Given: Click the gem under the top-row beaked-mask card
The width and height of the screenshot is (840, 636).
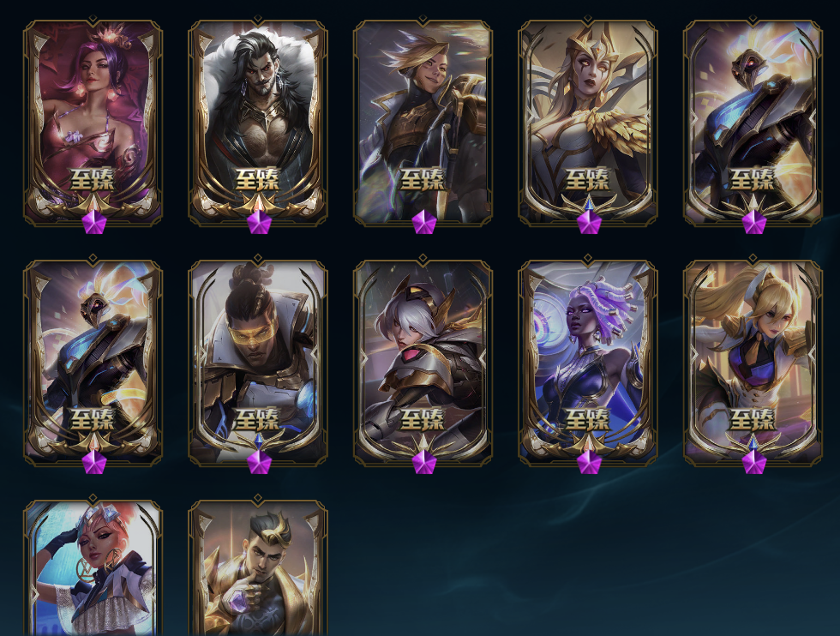Looking at the screenshot, I should [x=754, y=222].
